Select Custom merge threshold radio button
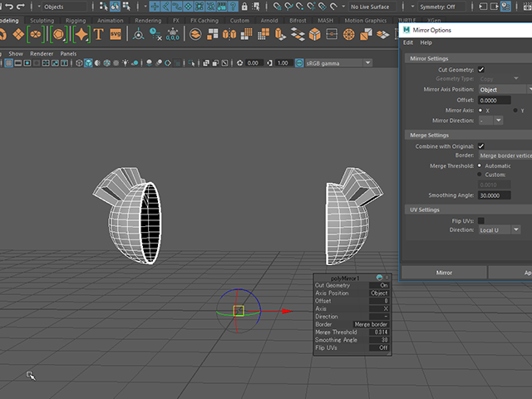Image resolution: width=532 pixels, height=399 pixels. 480,175
